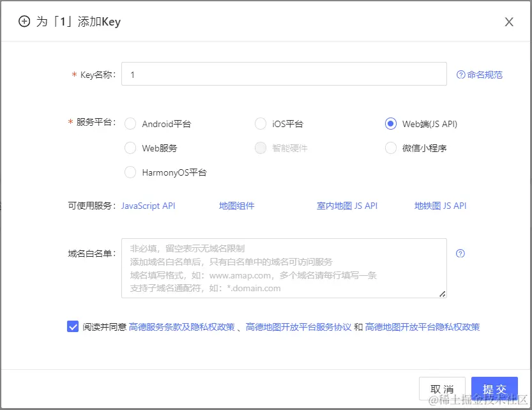The width and height of the screenshot is (532, 410).
Task: Click the 域名白名单 label text
Action: tap(92, 253)
